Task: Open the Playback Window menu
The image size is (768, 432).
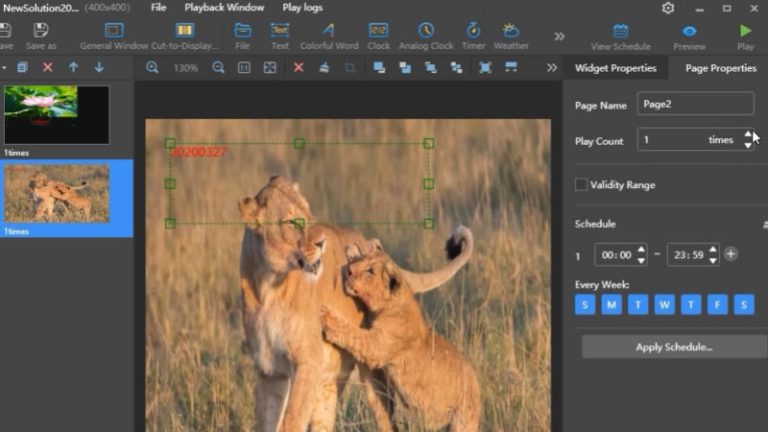Action: point(224,8)
